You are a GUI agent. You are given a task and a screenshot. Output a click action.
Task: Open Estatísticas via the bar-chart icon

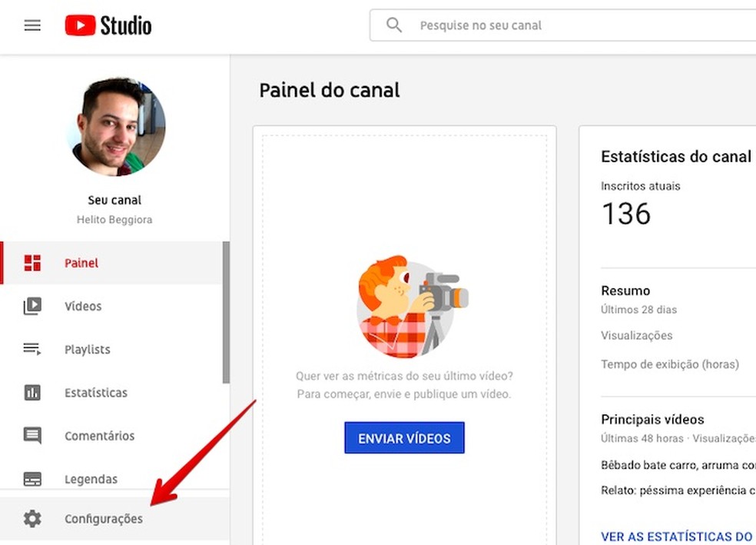click(x=32, y=392)
